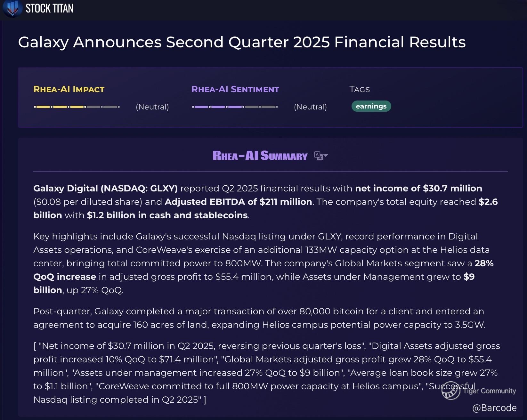Click the Neutral label next to Sentiment meter
The image size is (527, 420).
(x=311, y=107)
